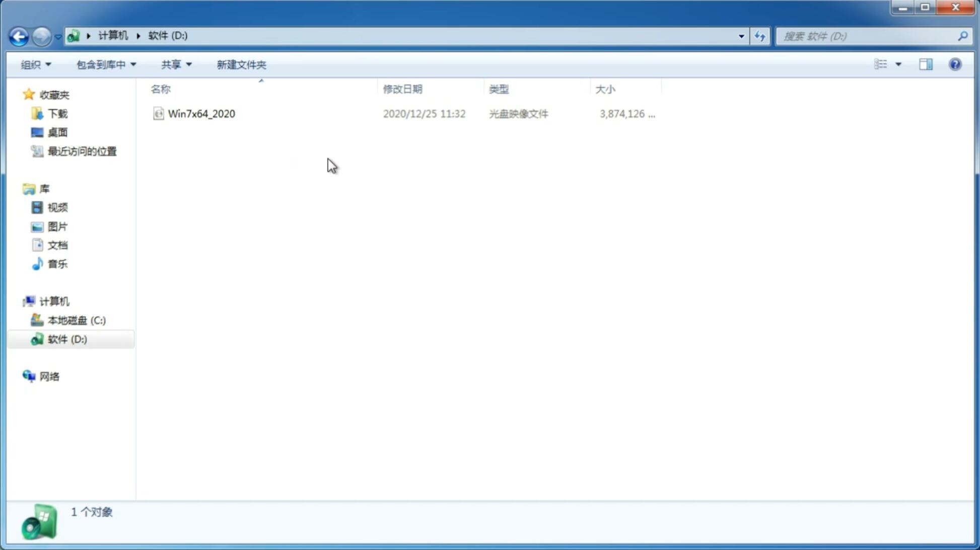980x550 pixels.
Task: Click the disc image file icon
Action: (158, 113)
